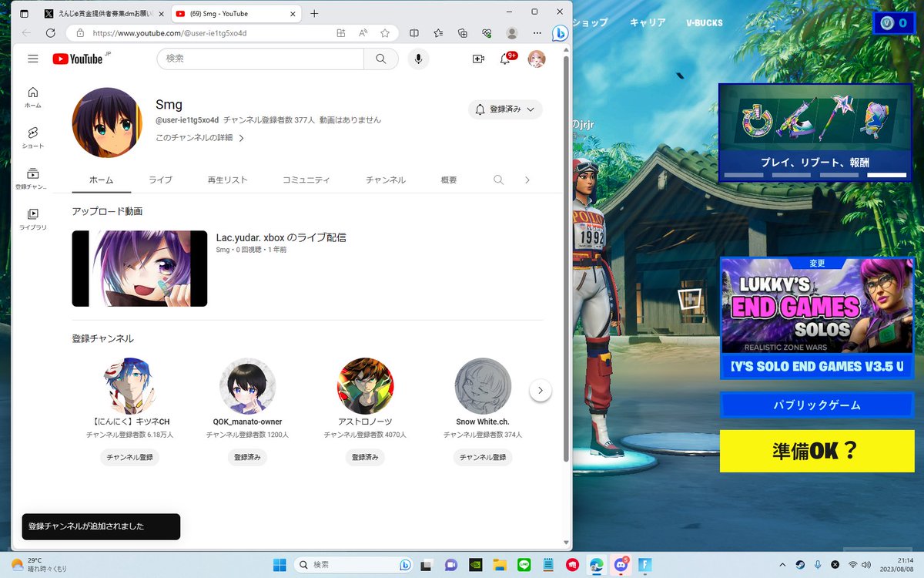924x578 pixels.
Task: Click 登録済み under アストロノーツ
Action: [x=365, y=457]
